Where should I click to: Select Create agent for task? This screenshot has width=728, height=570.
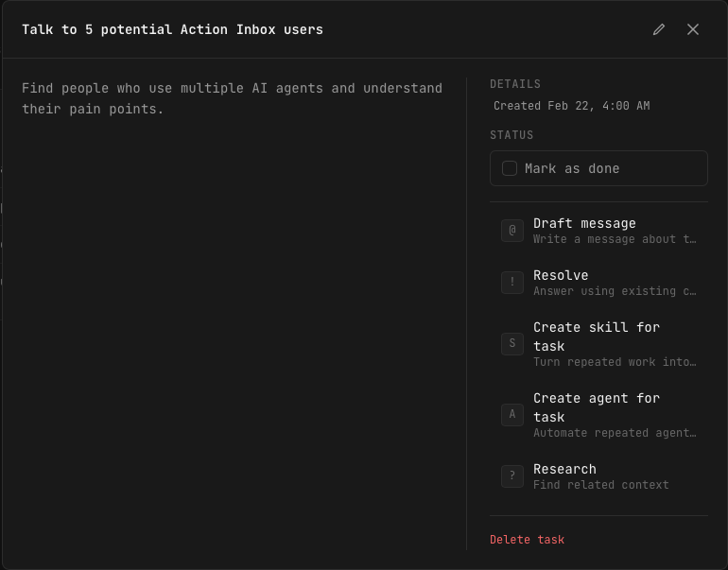coord(598,415)
